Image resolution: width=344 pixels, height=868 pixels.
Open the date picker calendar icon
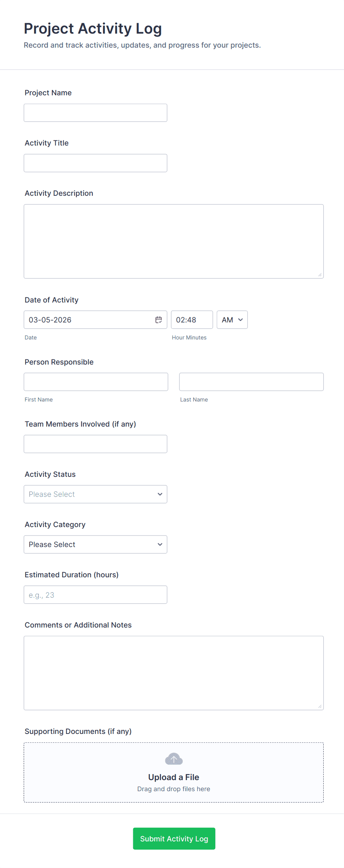[x=158, y=320]
